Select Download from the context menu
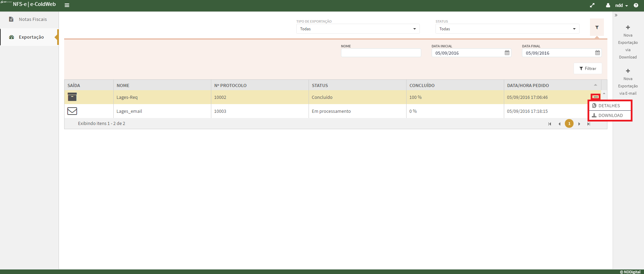 610,115
